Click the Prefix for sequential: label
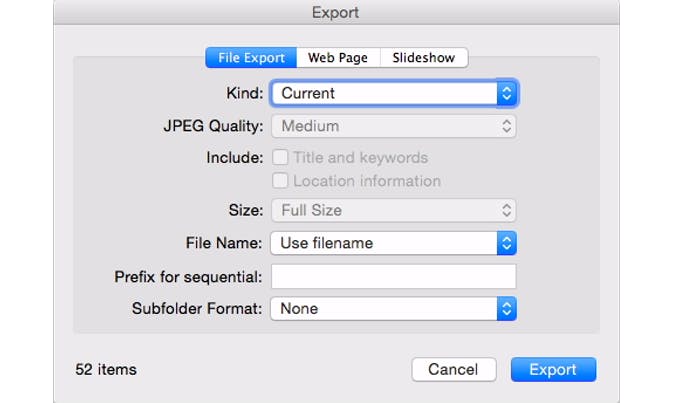674x403 pixels. click(189, 276)
